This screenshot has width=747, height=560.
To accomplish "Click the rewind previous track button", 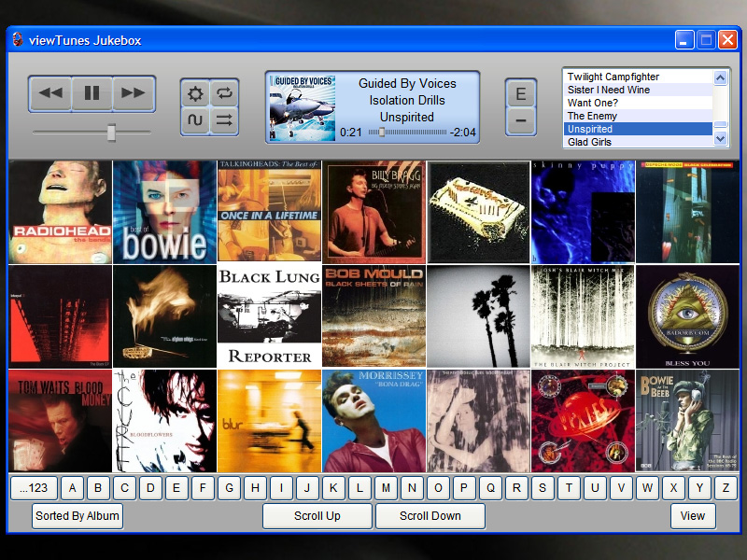I will pos(50,92).
